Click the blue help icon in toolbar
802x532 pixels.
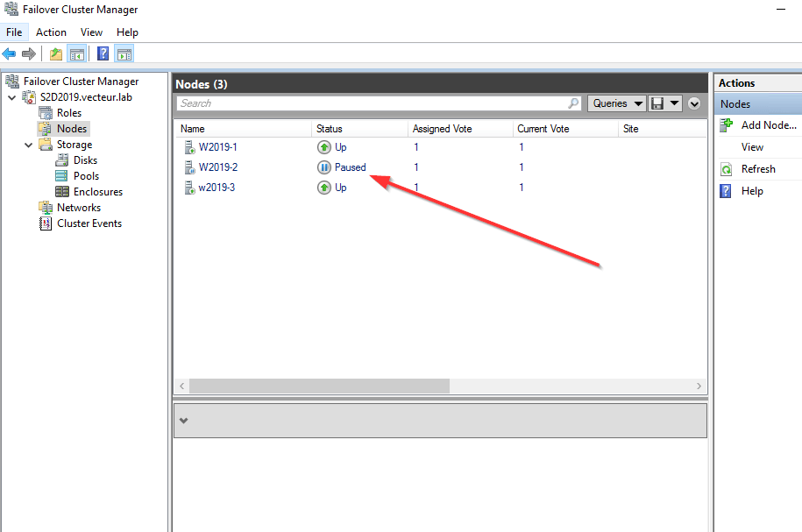point(103,54)
